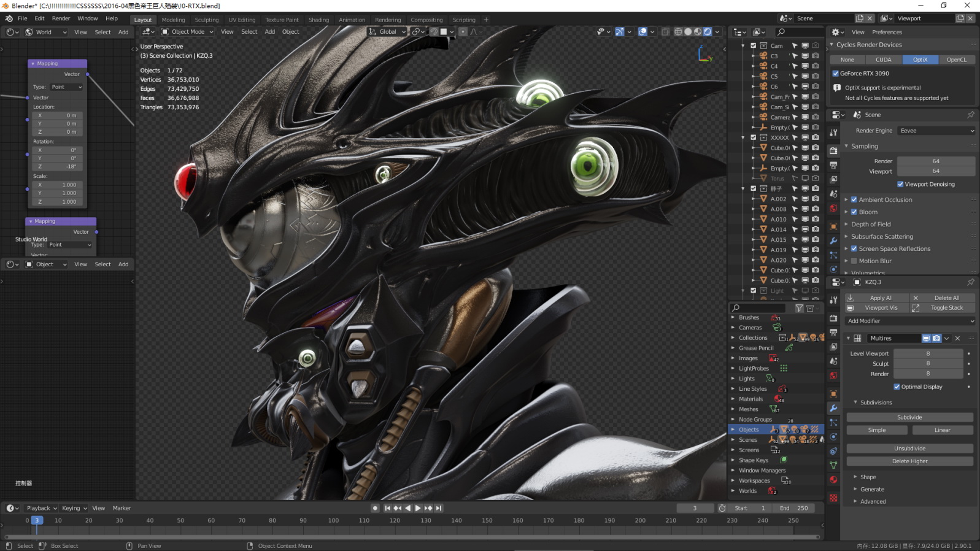This screenshot has width=980, height=551.
Task: Jump to the timeline end frame
Action: click(439, 508)
